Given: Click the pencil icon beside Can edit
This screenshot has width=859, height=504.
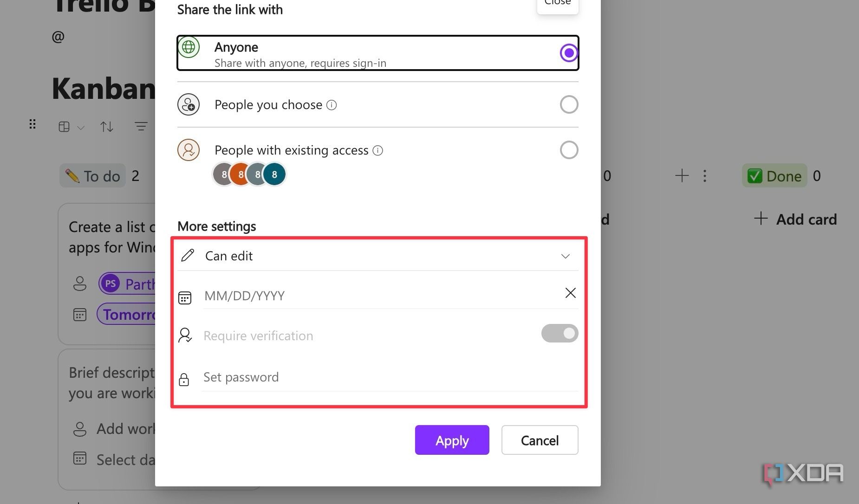Looking at the screenshot, I should click(187, 255).
